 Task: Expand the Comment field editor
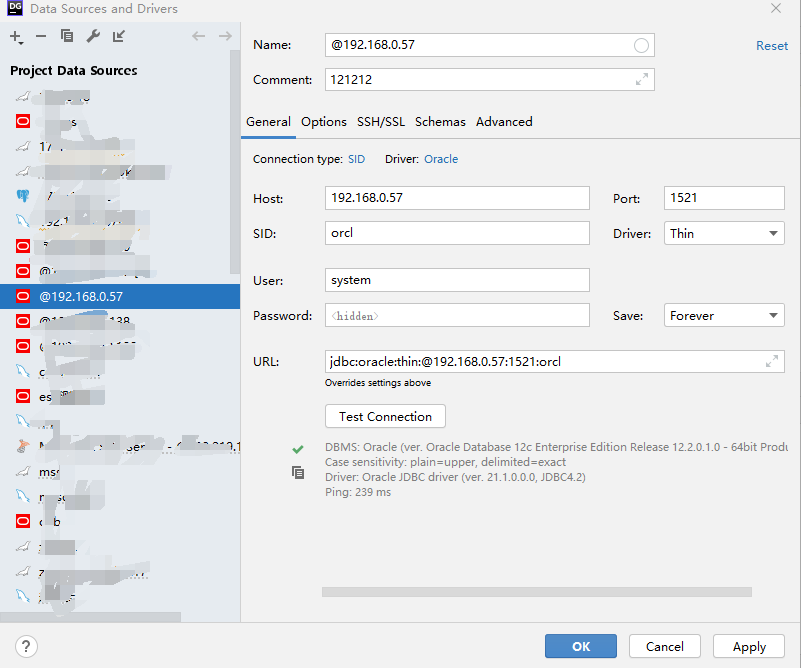(x=642, y=79)
